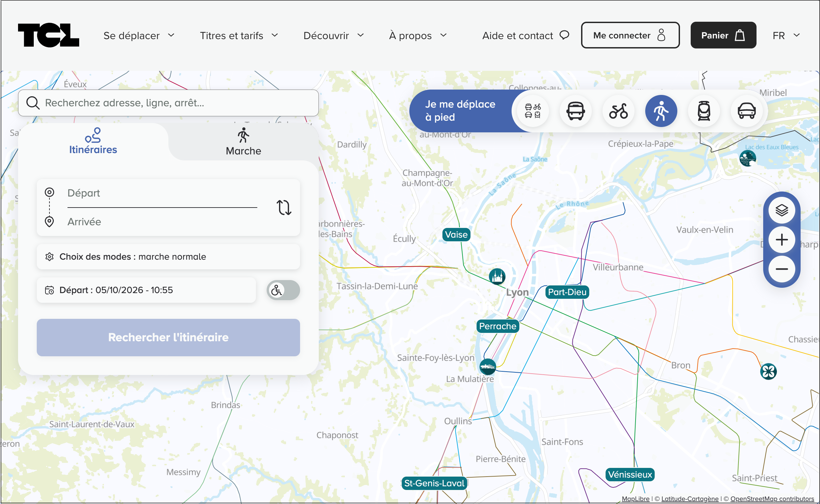Expand the Se déplacer menu
The image size is (820, 504).
coord(139,35)
